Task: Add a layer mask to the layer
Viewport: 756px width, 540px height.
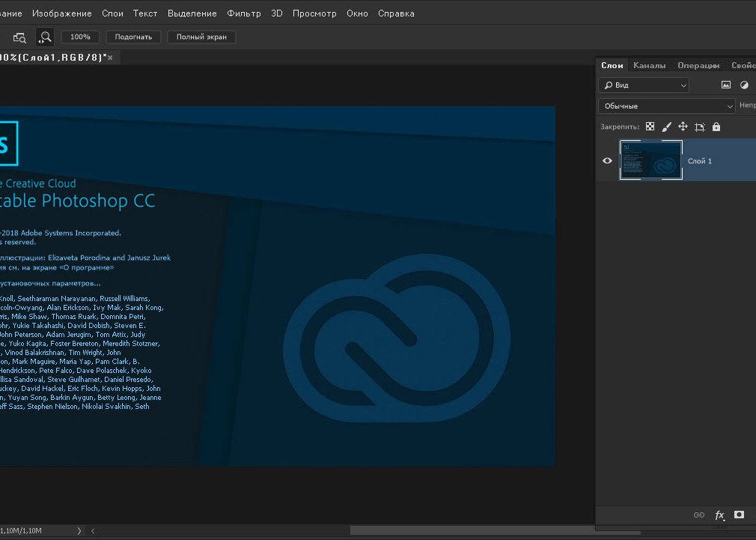Action: point(739,515)
